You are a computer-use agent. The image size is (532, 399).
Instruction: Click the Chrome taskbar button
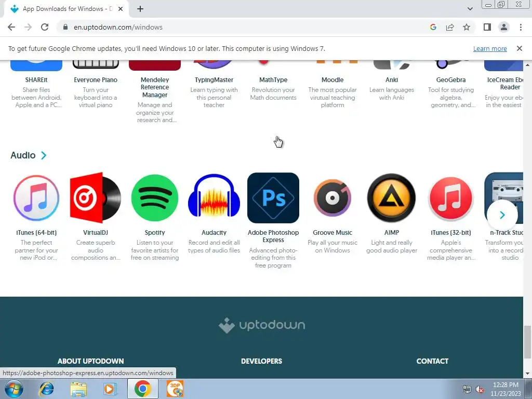click(x=142, y=389)
